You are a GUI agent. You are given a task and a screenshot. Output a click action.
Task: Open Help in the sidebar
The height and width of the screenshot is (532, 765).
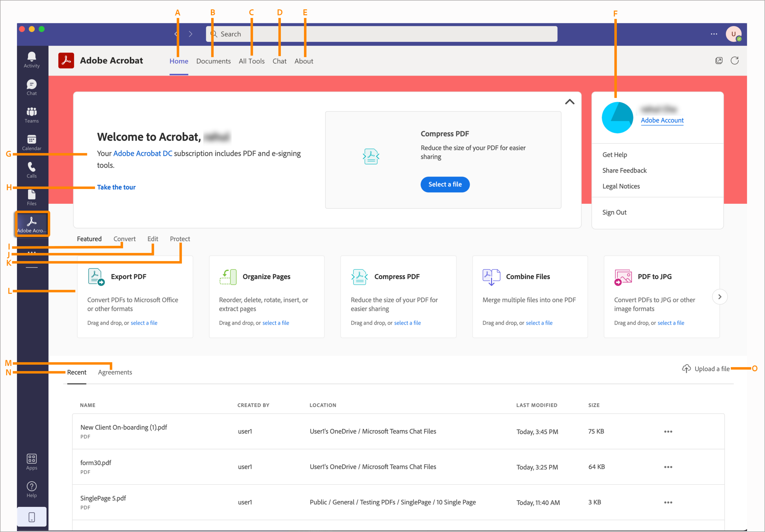[32, 490]
